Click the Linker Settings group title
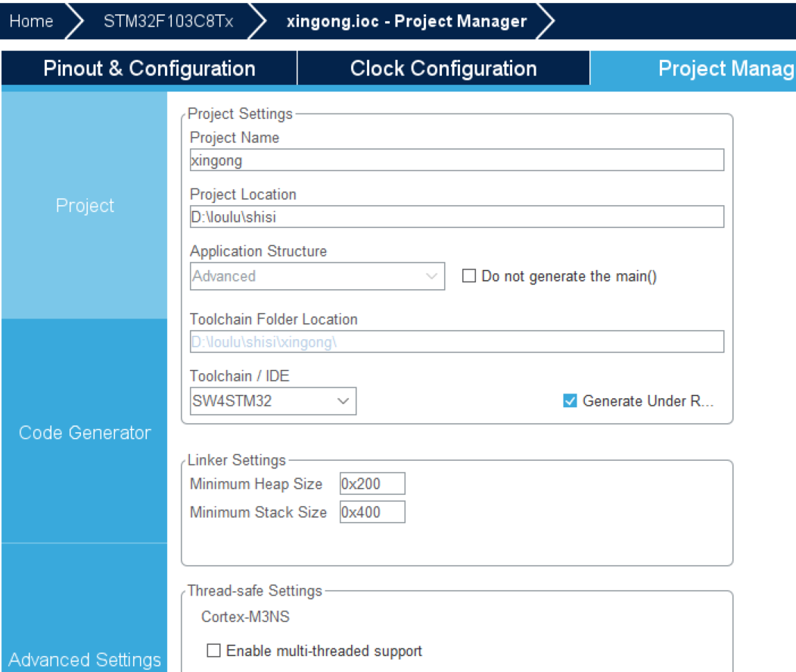Viewport: 796px width, 672px height. point(237,460)
